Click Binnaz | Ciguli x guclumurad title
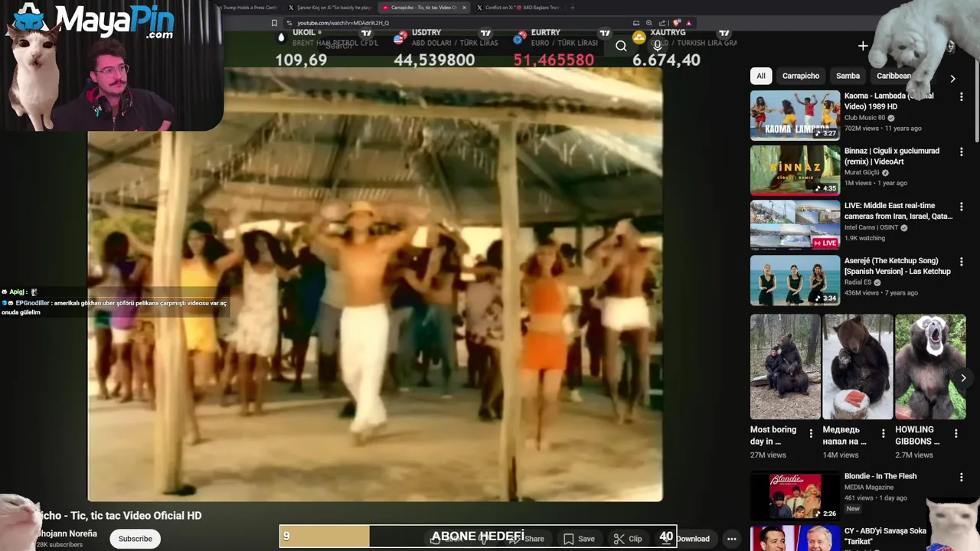 point(892,156)
